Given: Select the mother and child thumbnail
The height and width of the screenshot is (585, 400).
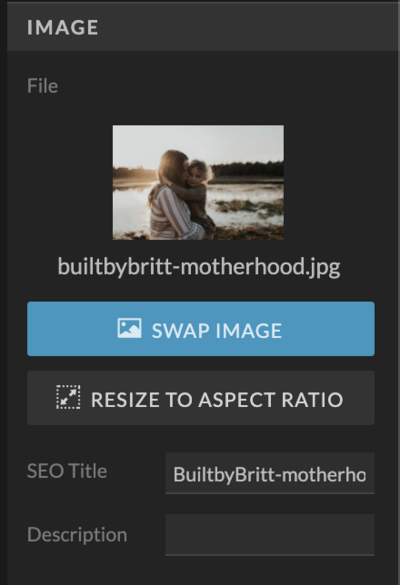Looking at the screenshot, I should [198, 182].
